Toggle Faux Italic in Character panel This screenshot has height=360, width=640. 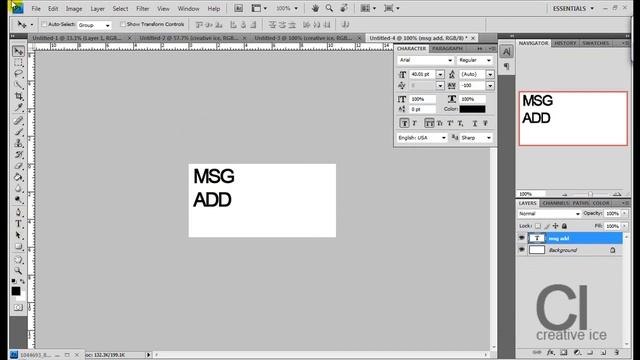[415, 123]
